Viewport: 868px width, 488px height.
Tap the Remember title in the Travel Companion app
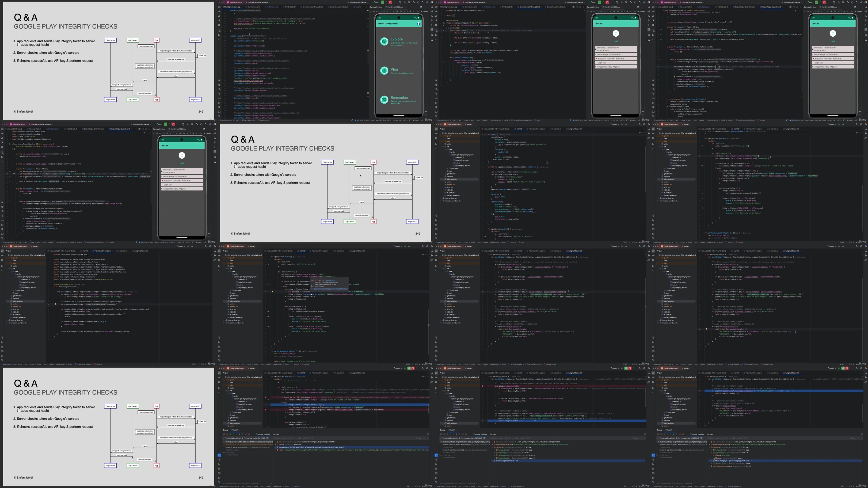pos(399,98)
